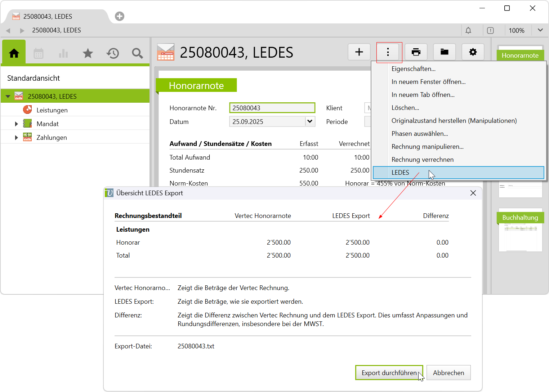The height and width of the screenshot is (392, 549).
Task: Open the folder icon in toolbar
Action: (444, 52)
